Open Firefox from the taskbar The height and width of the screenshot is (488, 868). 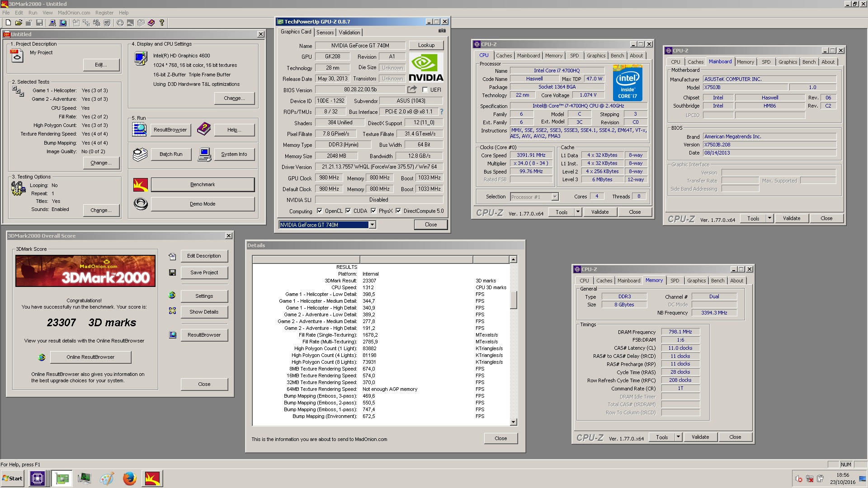(130, 478)
